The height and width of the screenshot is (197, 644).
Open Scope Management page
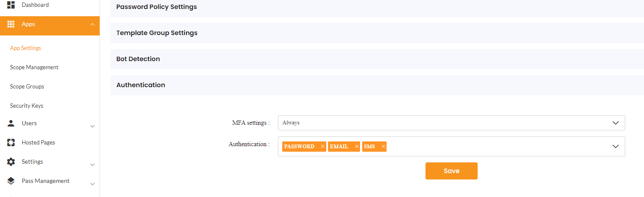[34, 68]
